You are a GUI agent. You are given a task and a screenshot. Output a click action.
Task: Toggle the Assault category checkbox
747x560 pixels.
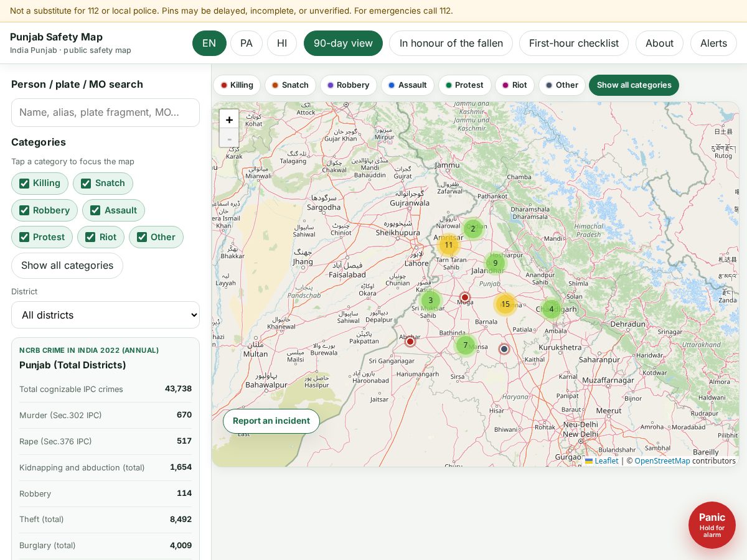[95, 210]
